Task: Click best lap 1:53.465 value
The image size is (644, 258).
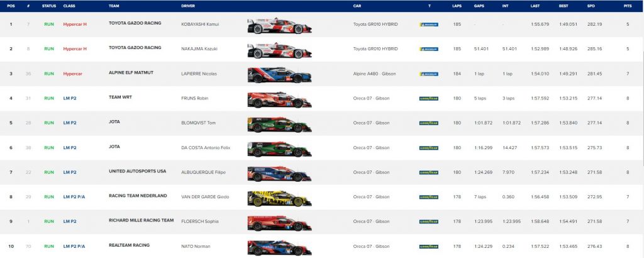Action: (568, 247)
